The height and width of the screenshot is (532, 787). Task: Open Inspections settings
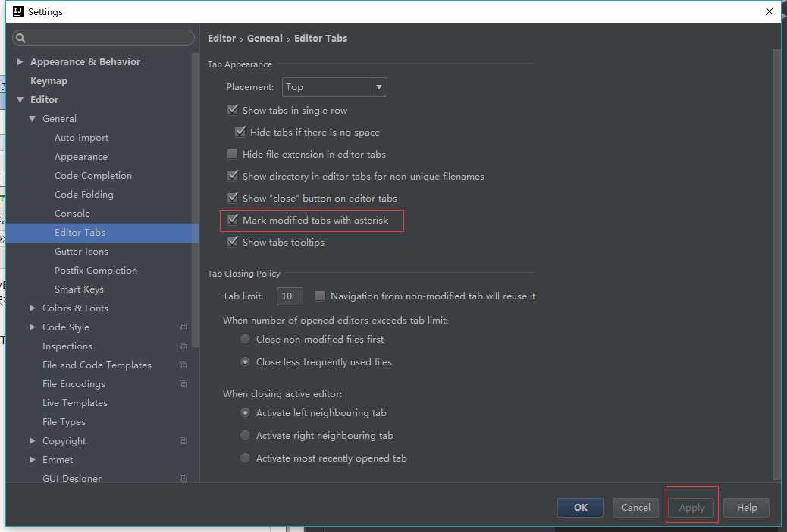(x=67, y=346)
